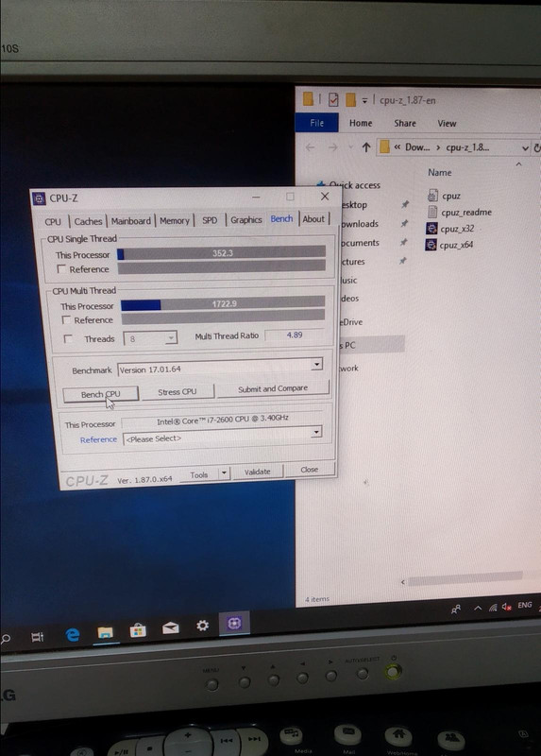This screenshot has width=541, height=756.
Task: Enable Multi Thread Reference checkbox
Action: pyautogui.click(x=66, y=320)
